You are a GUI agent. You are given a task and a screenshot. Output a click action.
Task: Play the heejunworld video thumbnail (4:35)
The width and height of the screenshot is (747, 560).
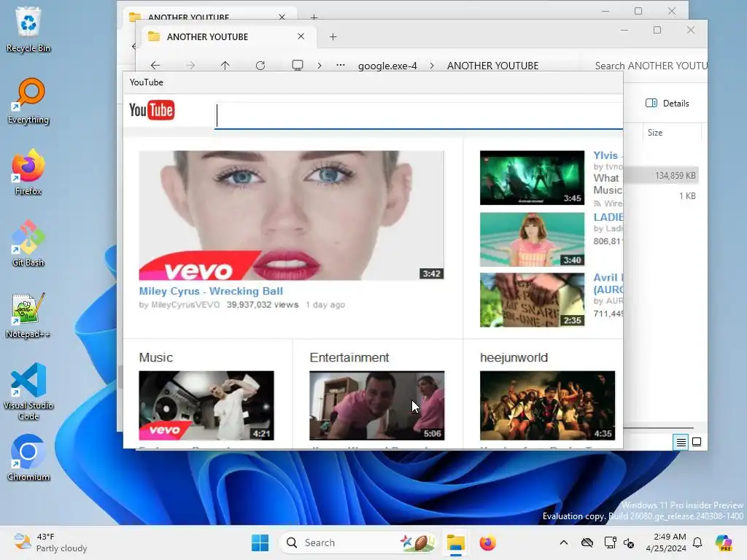547,405
